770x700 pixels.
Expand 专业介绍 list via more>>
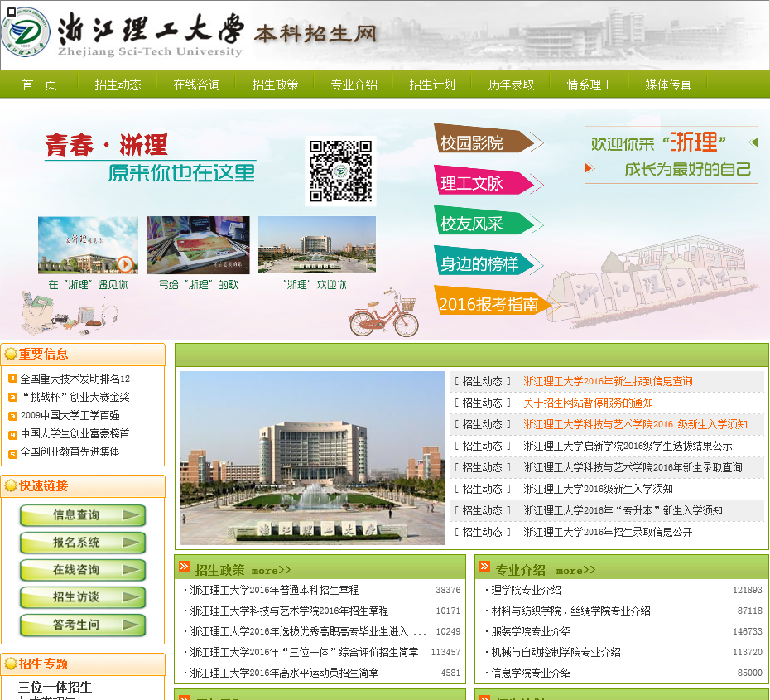pos(575,570)
